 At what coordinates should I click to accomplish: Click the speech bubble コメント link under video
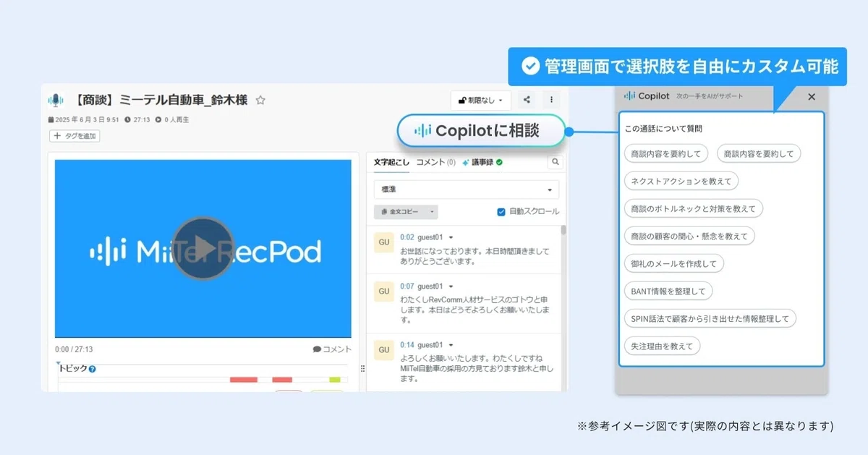332,349
